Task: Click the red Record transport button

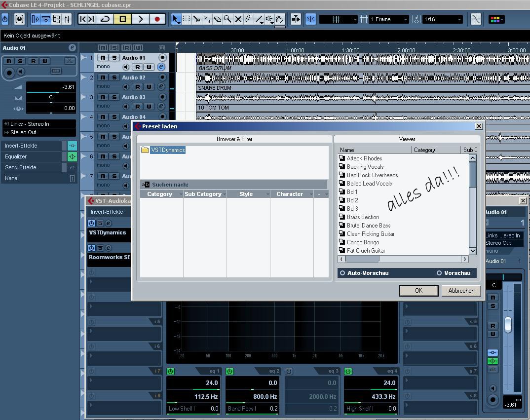Action: pyautogui.click(x=157, y=19)
